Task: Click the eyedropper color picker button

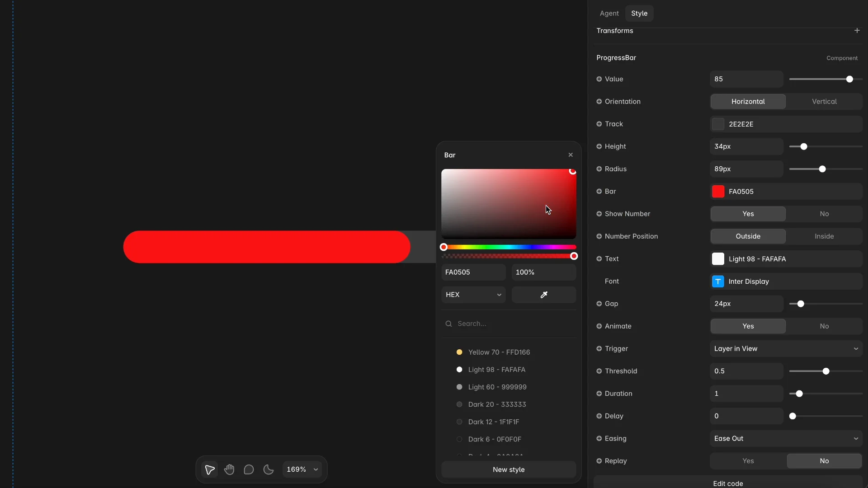Action: (x=544, y=295)
